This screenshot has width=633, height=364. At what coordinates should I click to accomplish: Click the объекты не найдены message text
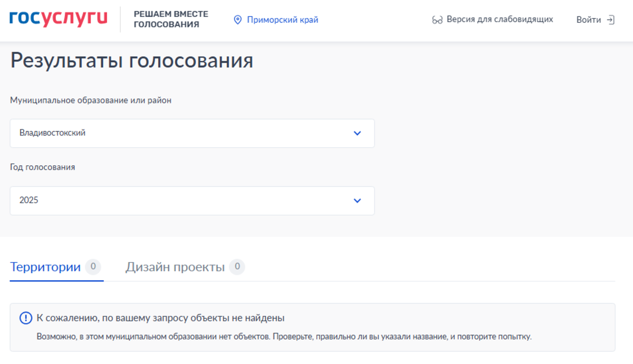click(160, 318)
